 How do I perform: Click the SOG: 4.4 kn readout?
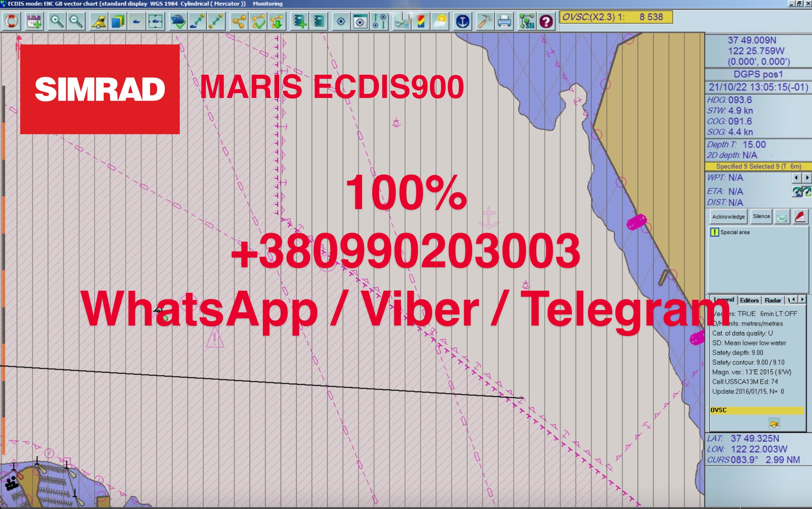click(x=730, y=132)
